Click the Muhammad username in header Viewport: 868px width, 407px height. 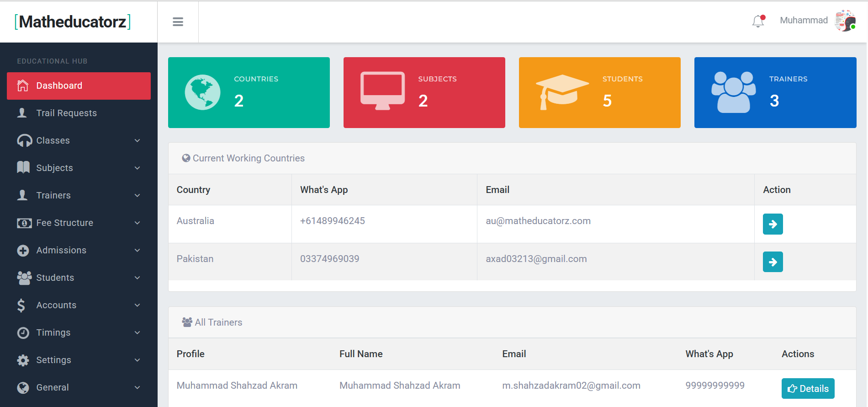(803, 21)
